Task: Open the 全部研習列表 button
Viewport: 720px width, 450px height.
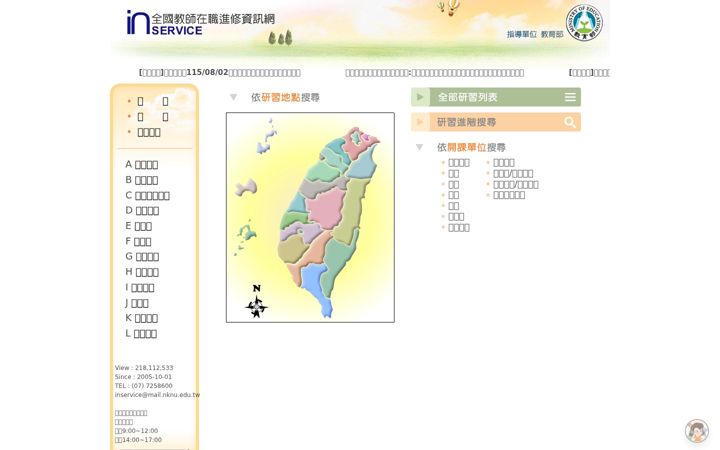Action: pyautogui.click(x=496, y=97)
